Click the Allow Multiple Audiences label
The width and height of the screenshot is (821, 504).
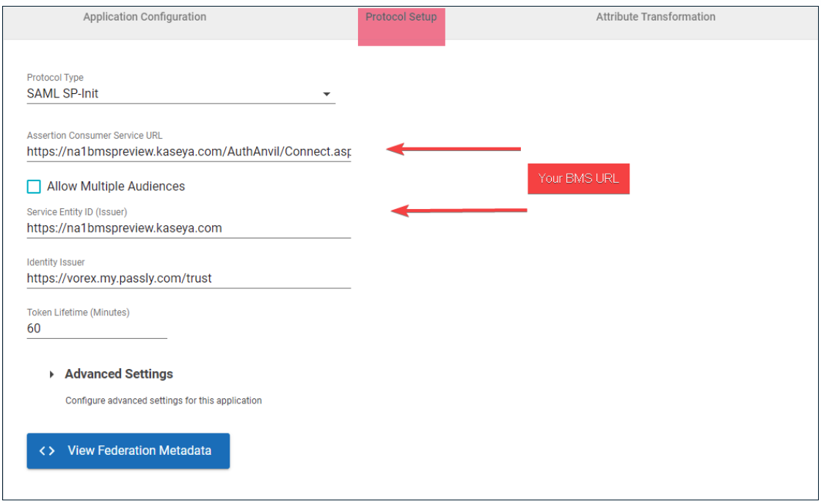tap(116, 186)
